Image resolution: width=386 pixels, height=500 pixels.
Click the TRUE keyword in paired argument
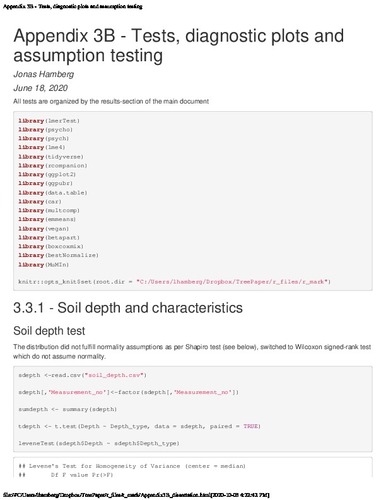[x=251, y=426]
